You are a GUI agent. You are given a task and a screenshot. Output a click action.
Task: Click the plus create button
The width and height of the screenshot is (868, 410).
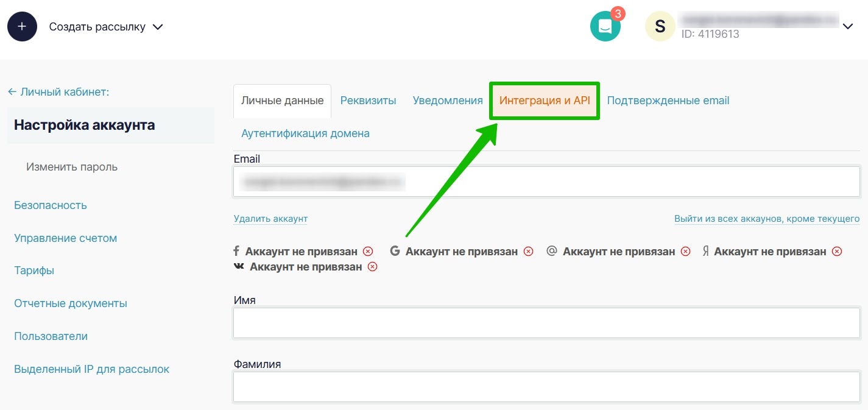pos(22,27)
